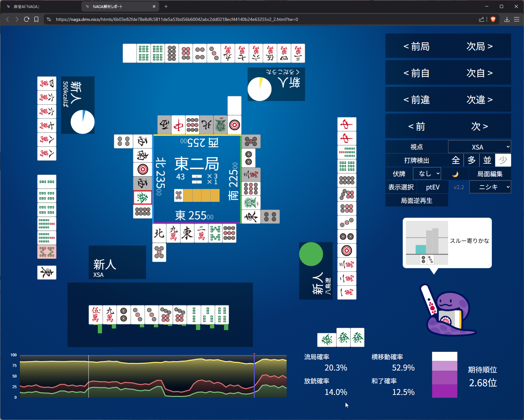Click the purple snake NAGA mascot
The width and height of the screenshot is (524, 420).
[448, 311]
